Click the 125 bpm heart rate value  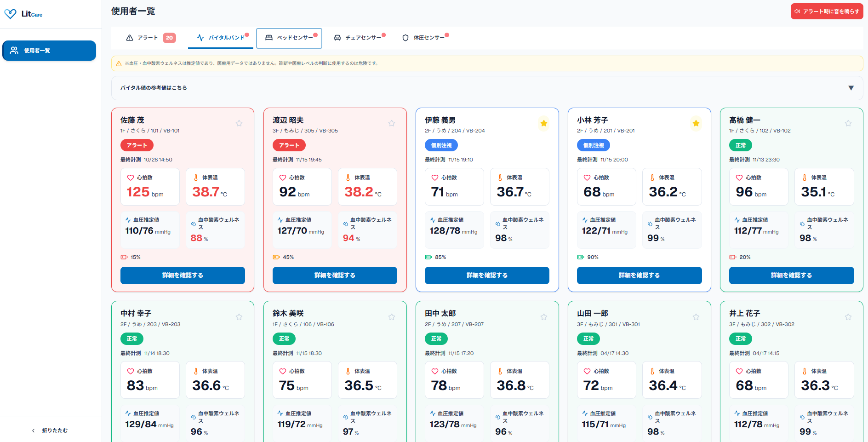coord(145,192)
